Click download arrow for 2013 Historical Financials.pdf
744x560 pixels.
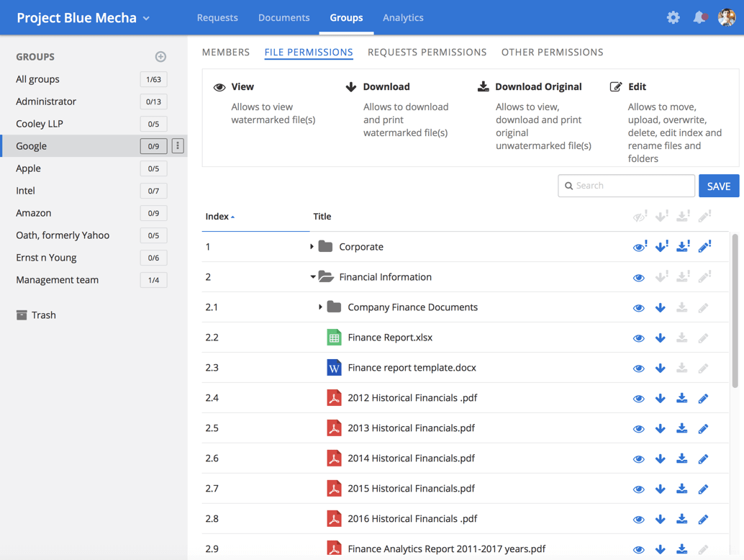[660, 428]
